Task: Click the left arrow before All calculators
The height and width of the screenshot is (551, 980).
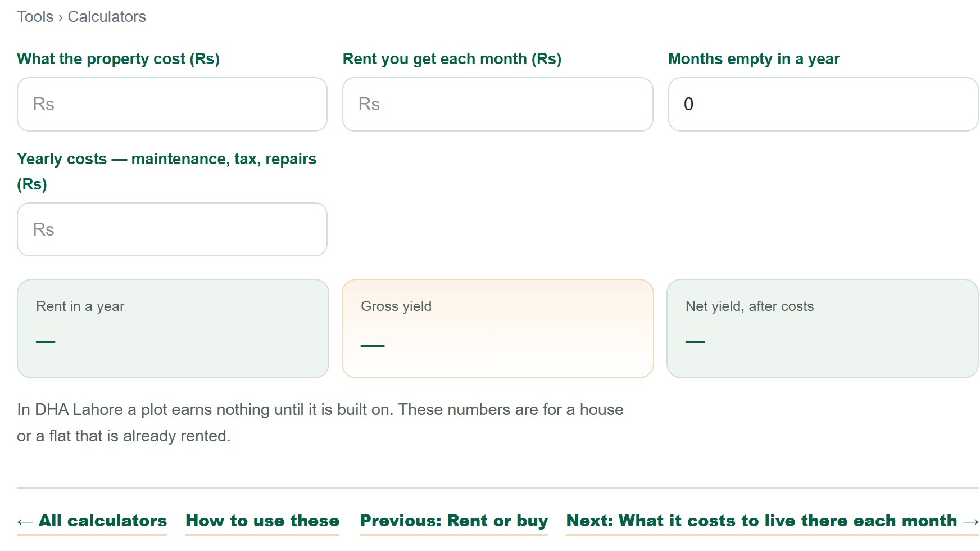Action: point(25,522)
